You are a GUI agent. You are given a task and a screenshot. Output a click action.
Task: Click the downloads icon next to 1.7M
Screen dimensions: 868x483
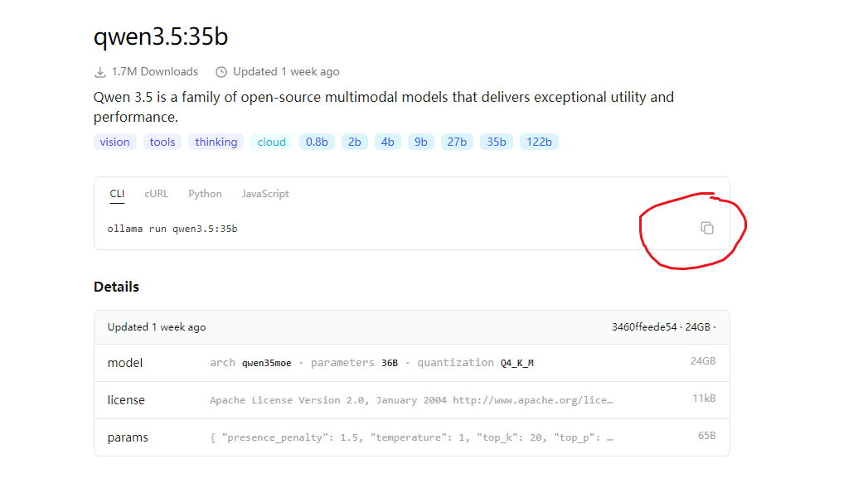pyautogui.click(x=100, y=72)
